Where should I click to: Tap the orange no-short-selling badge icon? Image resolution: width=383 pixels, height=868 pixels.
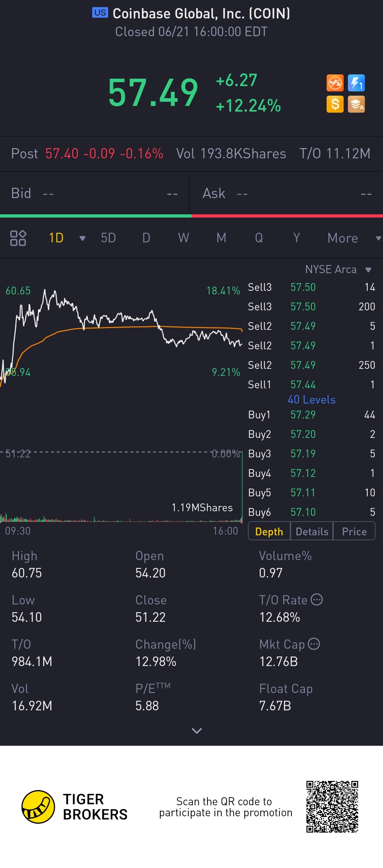335,83
